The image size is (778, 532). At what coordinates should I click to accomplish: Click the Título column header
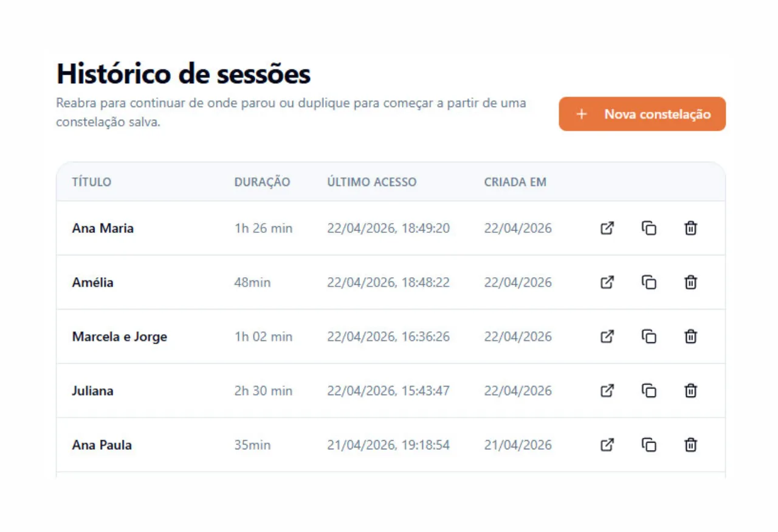tap(92, 182)
